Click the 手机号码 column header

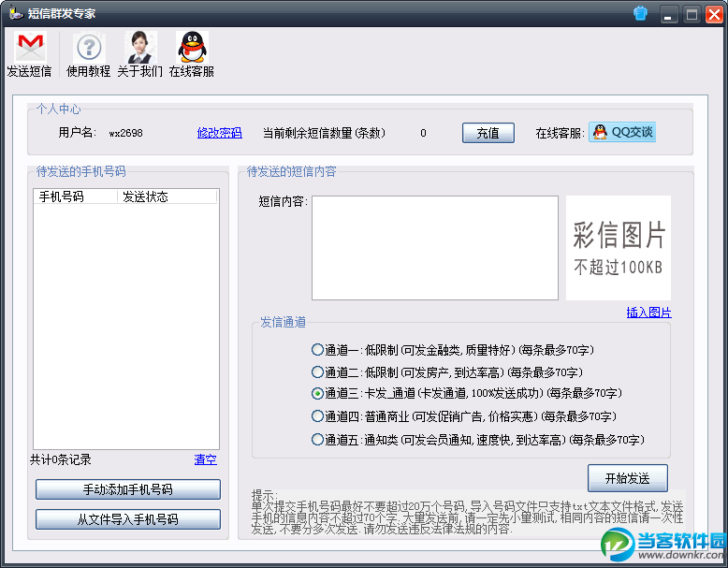tap(75, 197)
